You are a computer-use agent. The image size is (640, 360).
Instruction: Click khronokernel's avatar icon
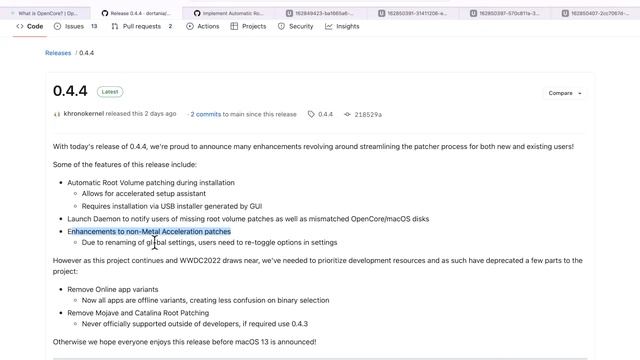[57, 114]
